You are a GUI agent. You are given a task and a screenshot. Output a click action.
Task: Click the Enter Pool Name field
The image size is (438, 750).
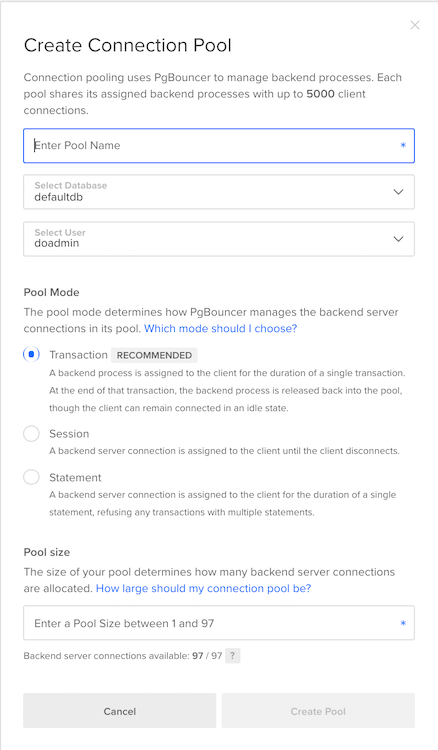tap(219, 145)
